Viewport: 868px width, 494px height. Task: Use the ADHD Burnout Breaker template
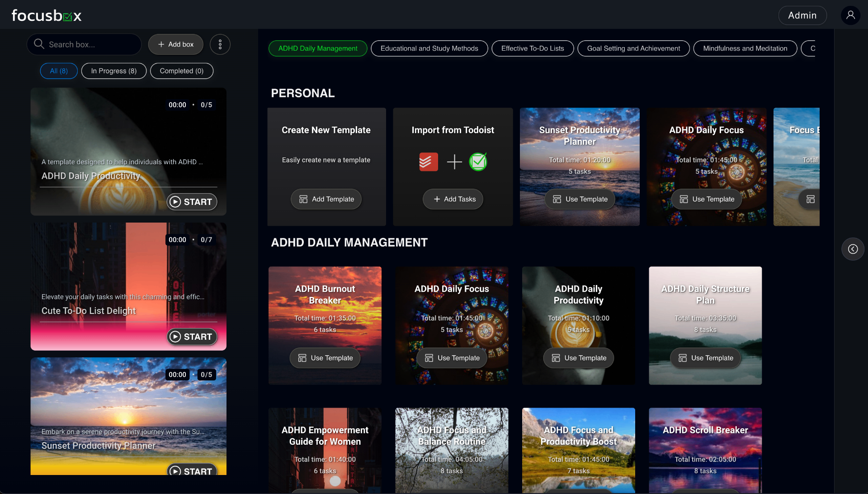pyautogui.click(x=325, y=358)
